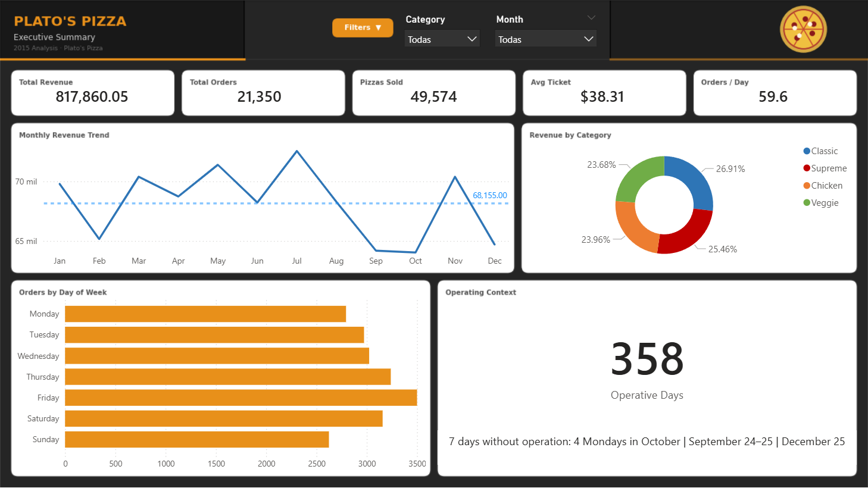The width and height of the screenshot is (868, 488).
Task: Click the Pizzas Sold card
Action: pos(433,93)
